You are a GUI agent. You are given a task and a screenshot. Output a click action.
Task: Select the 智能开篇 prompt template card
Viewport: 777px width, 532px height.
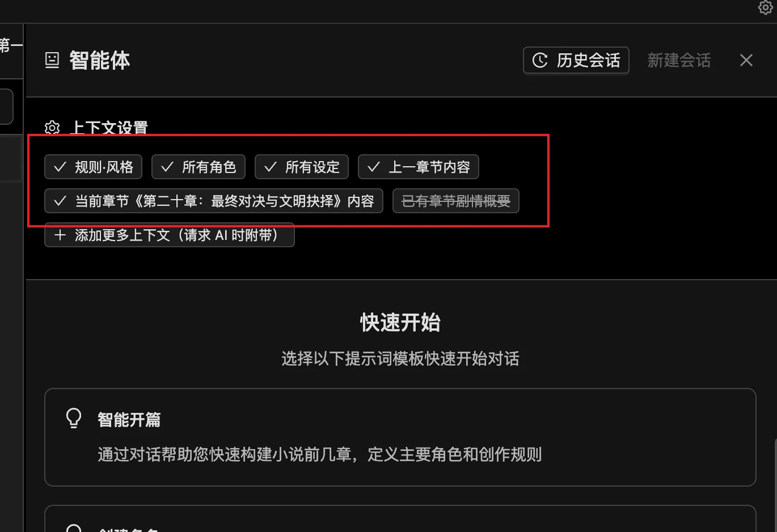click(400, 437)
